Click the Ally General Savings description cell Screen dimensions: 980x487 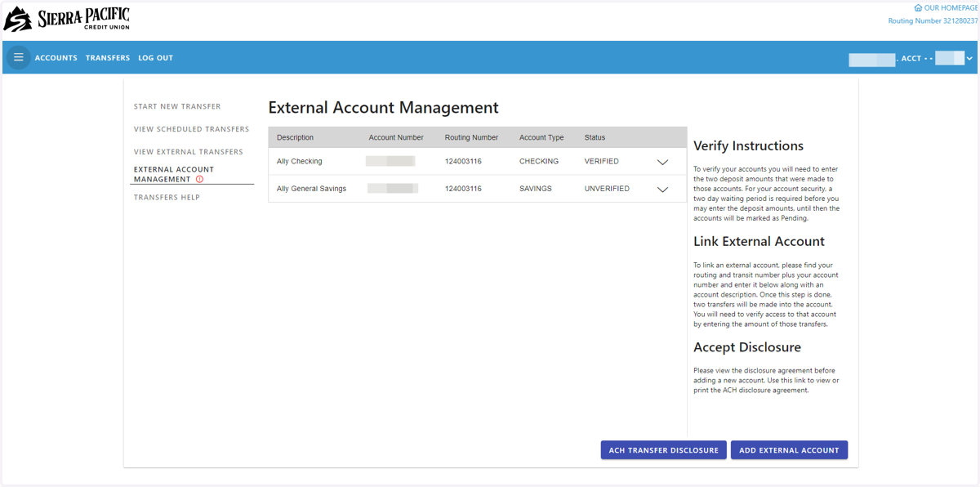coord(311,189)
